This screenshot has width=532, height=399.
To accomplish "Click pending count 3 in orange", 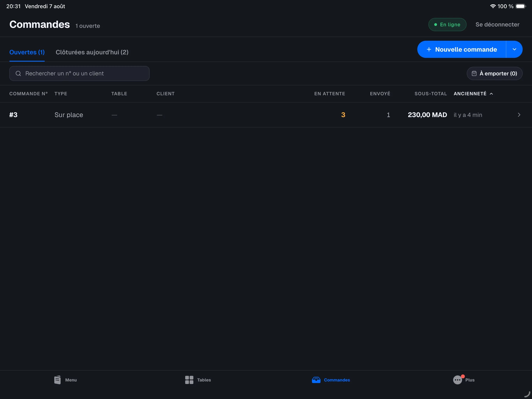I will pyautogui.click(x=343, y=115).
